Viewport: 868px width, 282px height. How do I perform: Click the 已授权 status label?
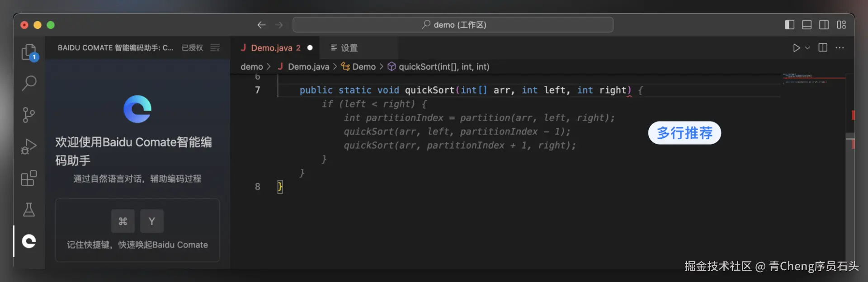click(x=193, y=48)
